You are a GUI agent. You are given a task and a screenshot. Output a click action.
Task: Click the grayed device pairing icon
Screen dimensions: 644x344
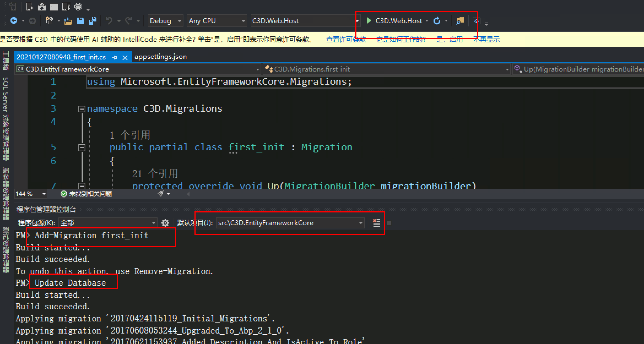(13, 7)
